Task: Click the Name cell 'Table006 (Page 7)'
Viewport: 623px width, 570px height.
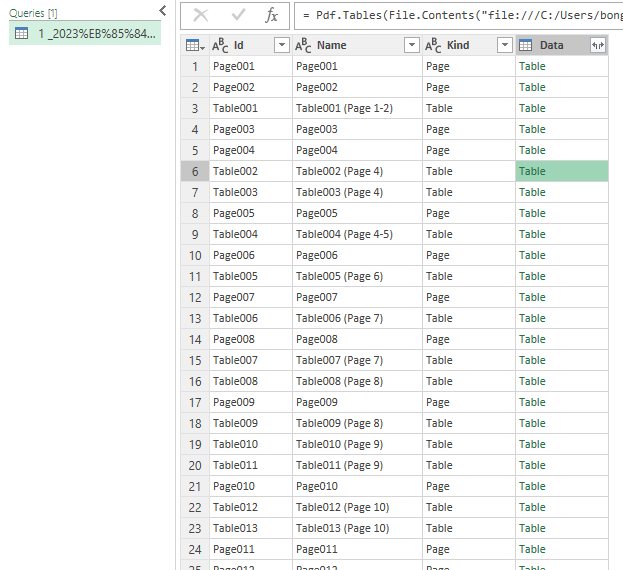Action: coord(357,319)
